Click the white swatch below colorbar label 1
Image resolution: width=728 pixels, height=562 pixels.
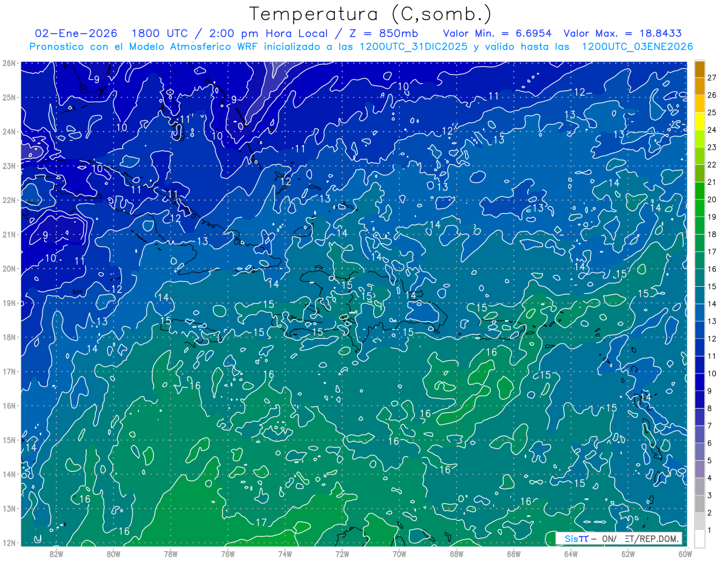click(x=699, y=538)
